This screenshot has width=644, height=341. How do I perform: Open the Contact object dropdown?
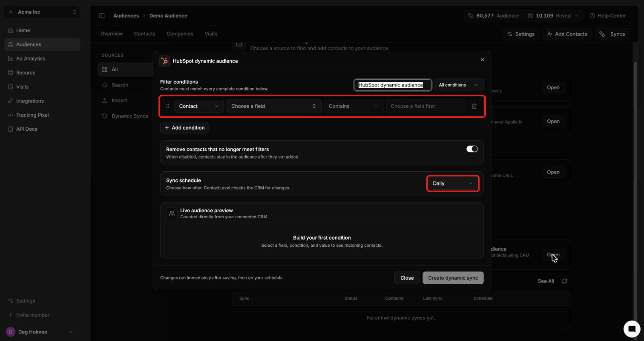click(x=199, y=106)
